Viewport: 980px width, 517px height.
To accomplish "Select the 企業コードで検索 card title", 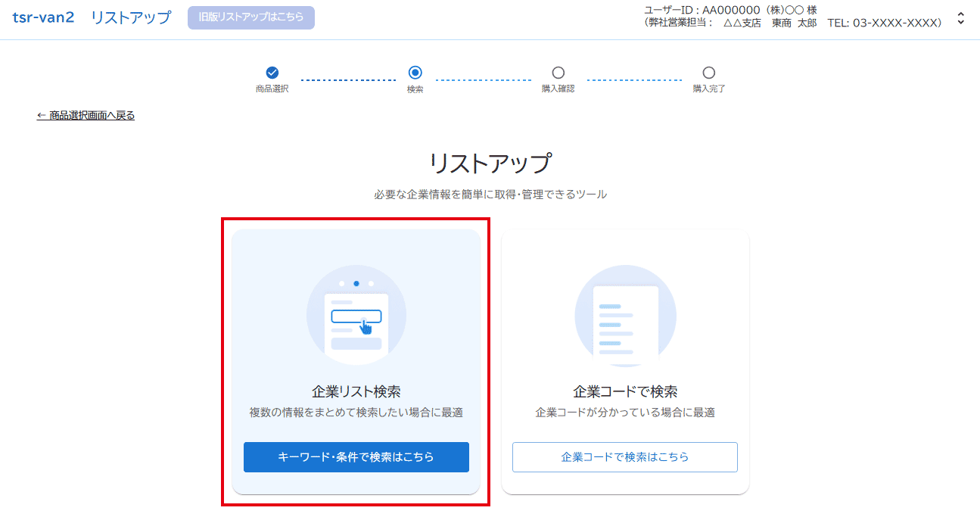I will (625, 391).
